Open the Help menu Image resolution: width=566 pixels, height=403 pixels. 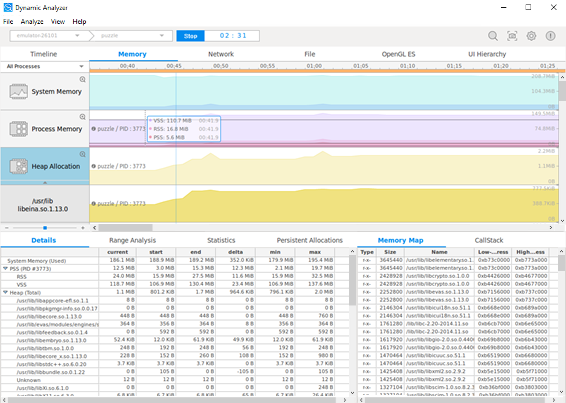pos(79,22)
